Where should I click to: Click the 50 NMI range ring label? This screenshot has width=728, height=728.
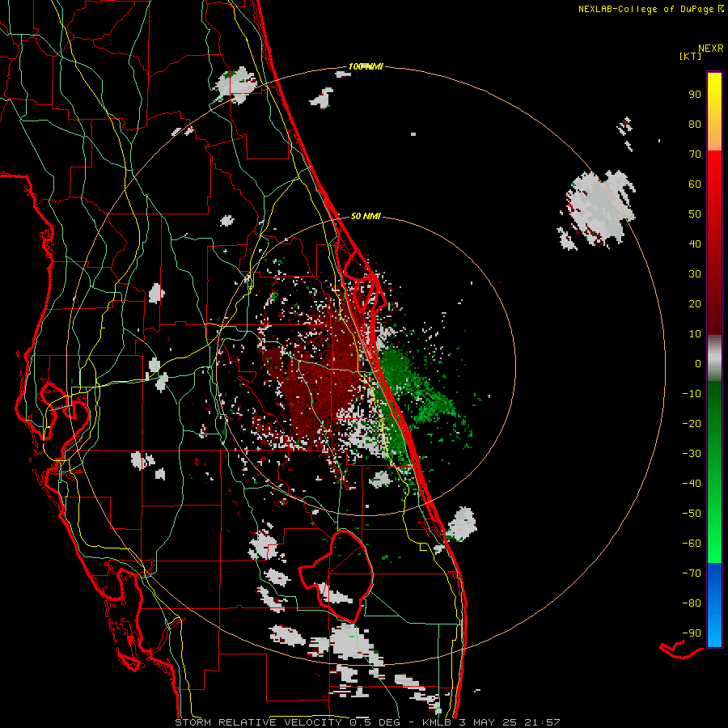click(x=366, y=216)
